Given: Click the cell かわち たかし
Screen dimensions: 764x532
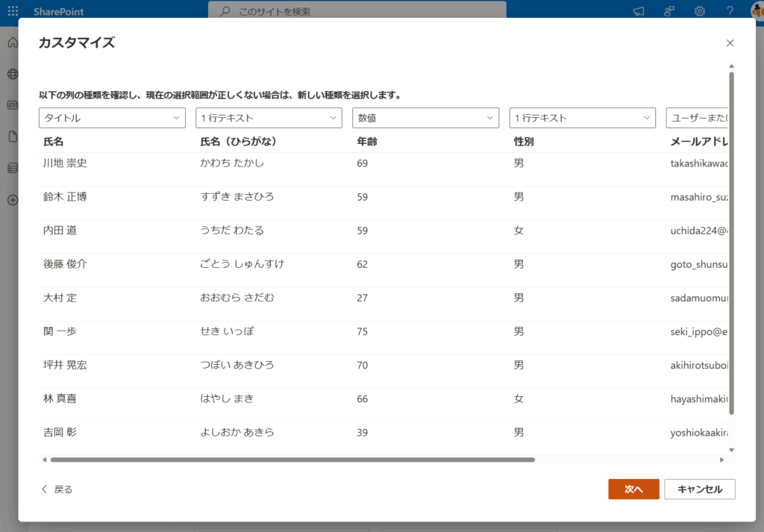Looking at the screenshot, I should (232, 163).
